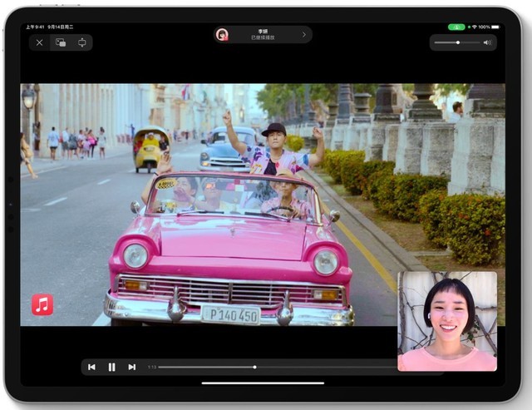Viewport: 532px width, 410px height.
Task: Tap the 李妍 contact avatar
Action: pos(222,35)
